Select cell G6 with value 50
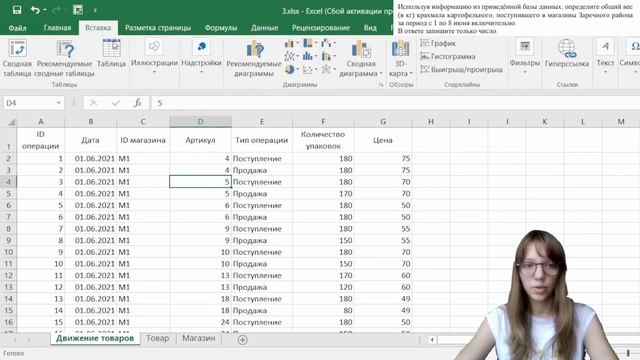This screenshot has height=360, width=640. (383, 206)
